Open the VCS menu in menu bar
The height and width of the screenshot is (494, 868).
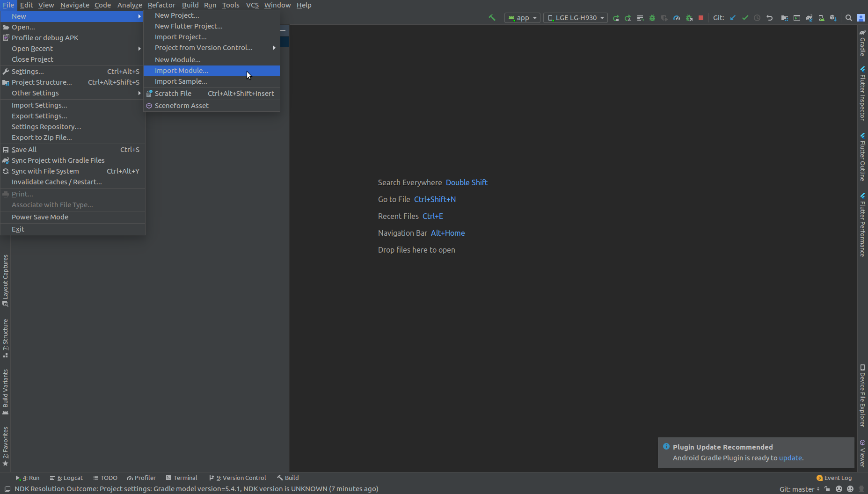coord(252,5)
